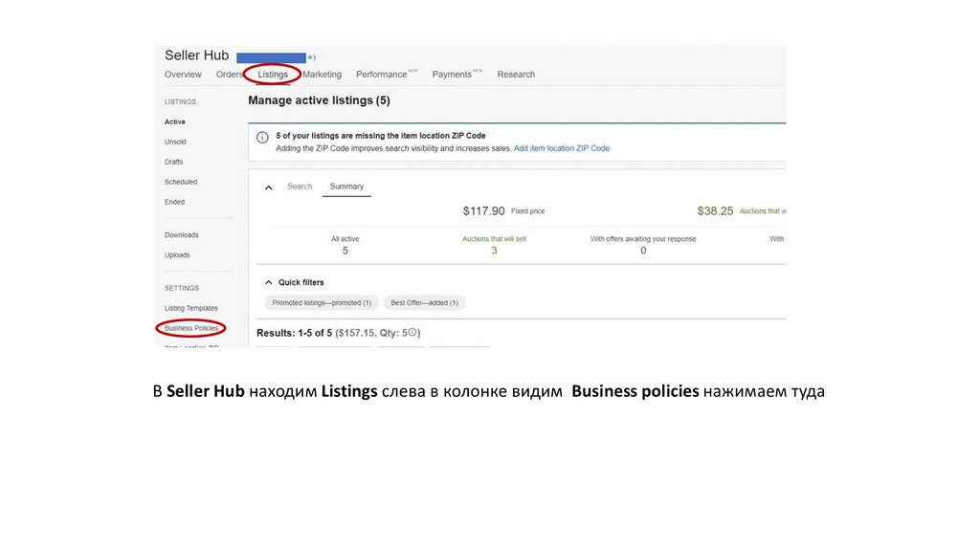Open Business Policies settings
The height and width of the screenshot is (549, 980).
[x=191, y=328]
